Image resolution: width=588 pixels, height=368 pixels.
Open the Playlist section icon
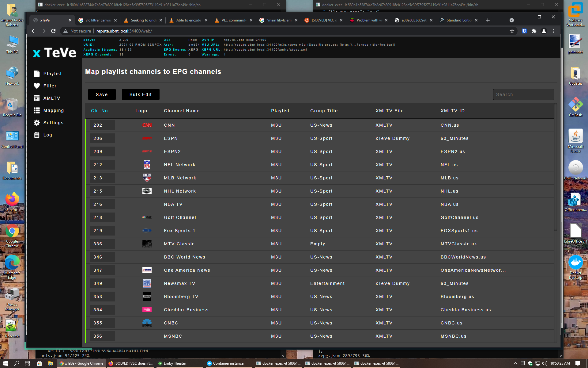pos(37,74)
